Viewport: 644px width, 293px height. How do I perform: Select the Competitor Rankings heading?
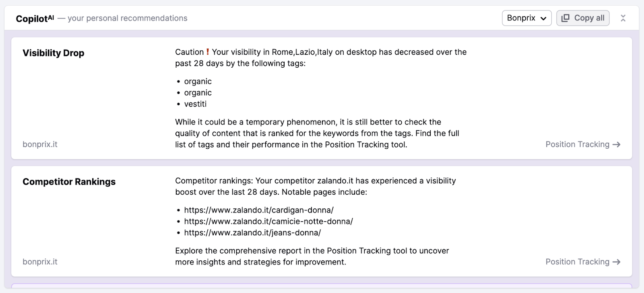69,182
